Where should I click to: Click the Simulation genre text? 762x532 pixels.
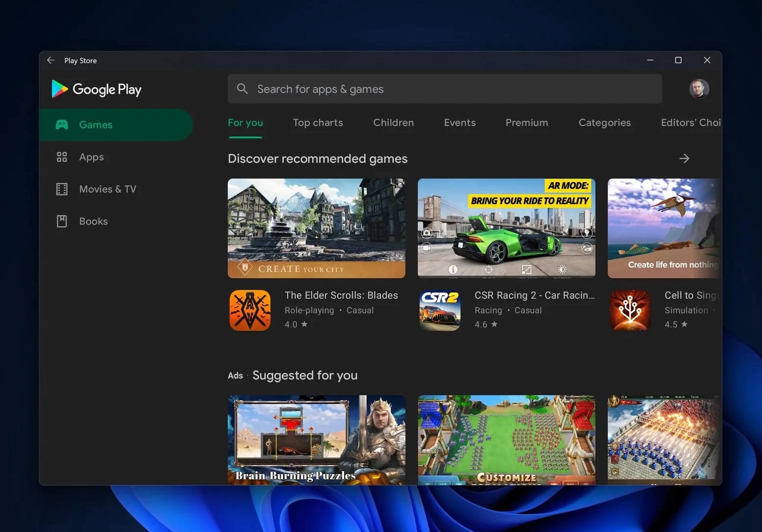[686, 310]
